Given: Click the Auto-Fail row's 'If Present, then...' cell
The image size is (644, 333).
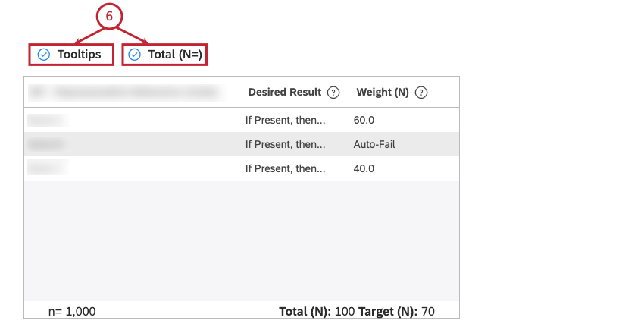Looking at the screenshot, I should pos(286,144).
